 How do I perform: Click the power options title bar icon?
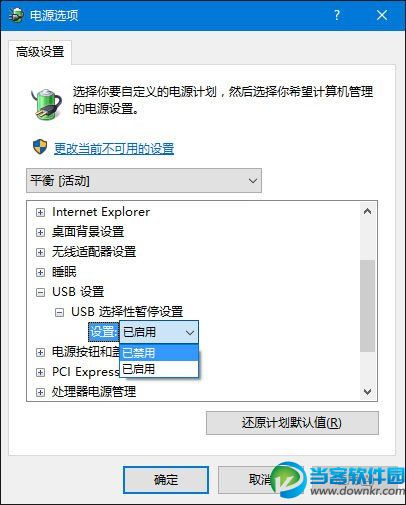pos(16,15)
